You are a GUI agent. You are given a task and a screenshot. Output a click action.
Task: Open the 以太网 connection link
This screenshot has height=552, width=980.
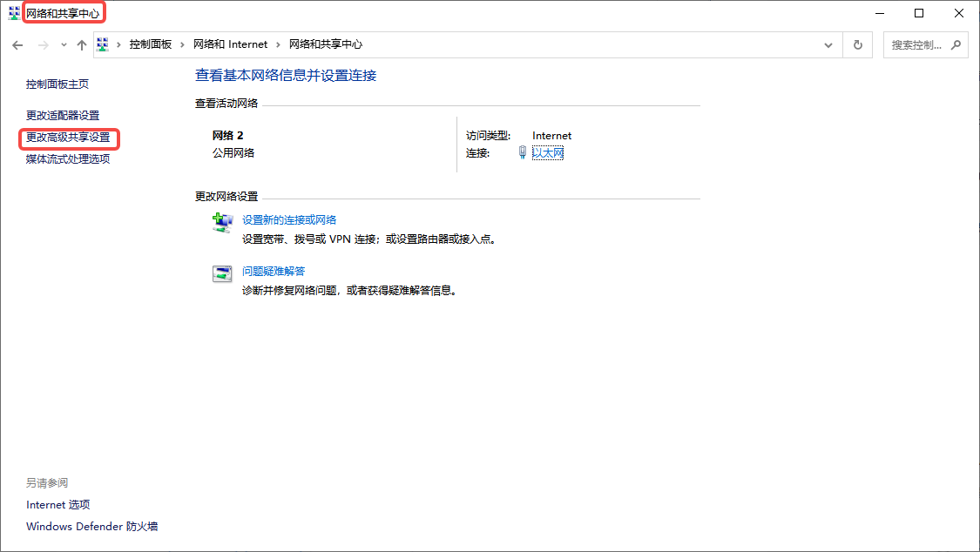pos(548,153)
